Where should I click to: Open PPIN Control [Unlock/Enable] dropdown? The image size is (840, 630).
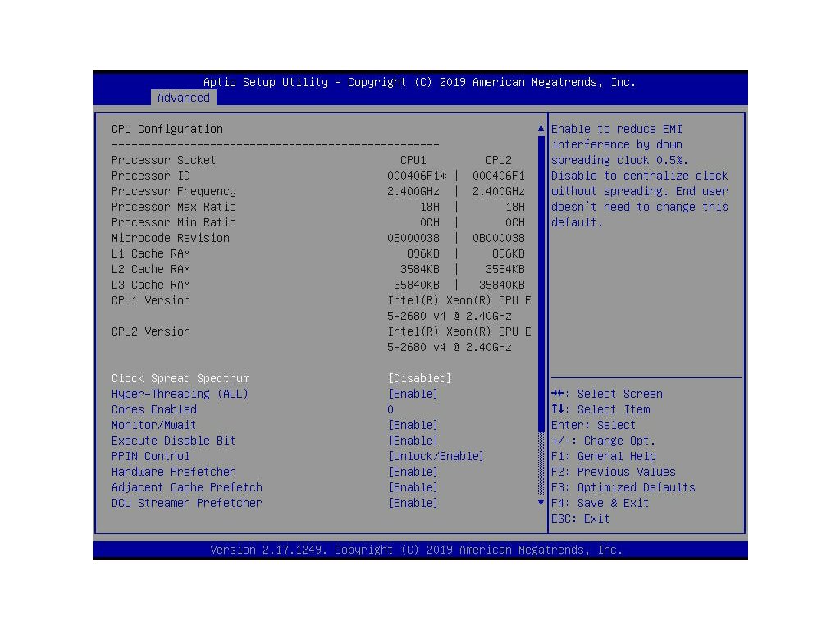tap(436, 456)
